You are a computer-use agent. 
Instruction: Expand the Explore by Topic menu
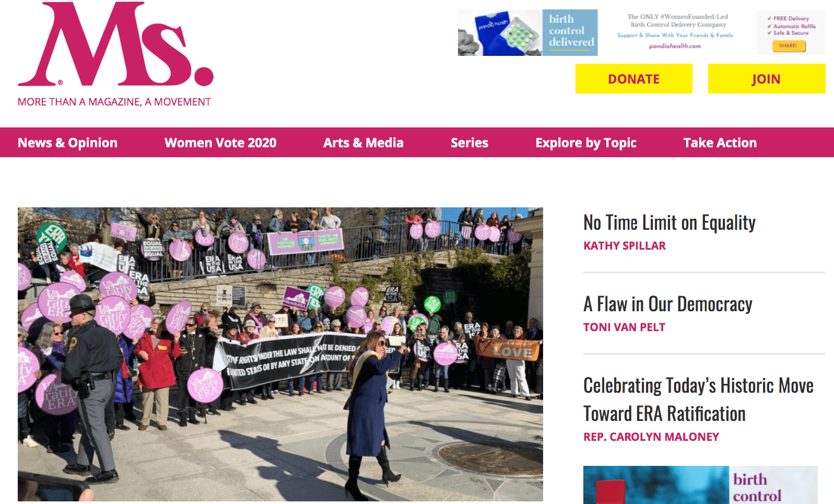[x=586, y=143]
